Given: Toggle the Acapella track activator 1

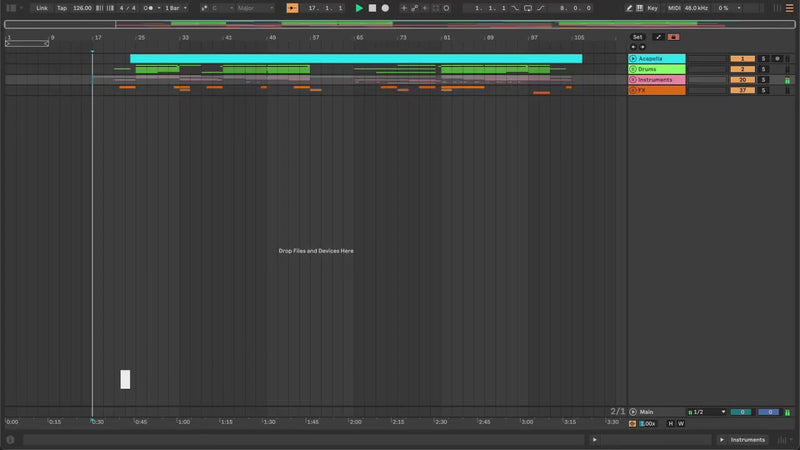Looking at the screenshot, I should click(742, 59).
